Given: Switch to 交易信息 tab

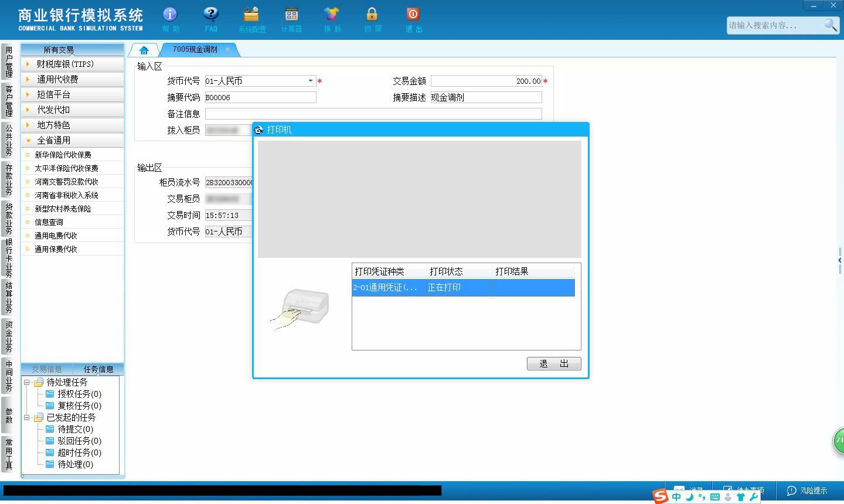Looking at the screenshot, I should tap(47, 369).
